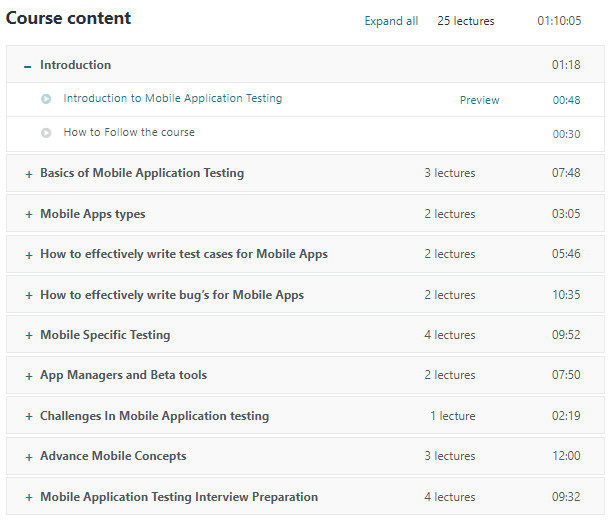The height and width of the screenshot is (526, 612).
Task: Click the Expand all link
Action: coord(391,21)
